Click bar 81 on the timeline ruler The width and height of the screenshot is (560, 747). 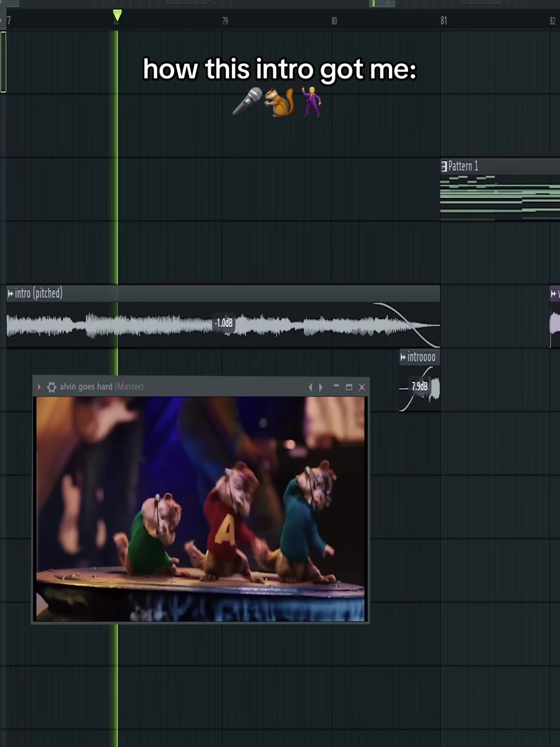coord(443,21)
